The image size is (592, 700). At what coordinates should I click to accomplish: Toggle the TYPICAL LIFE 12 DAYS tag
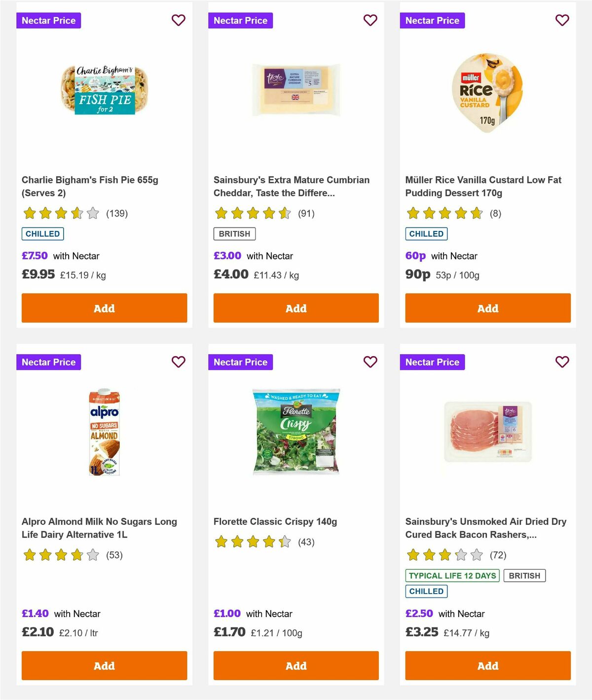coord(452,575)
